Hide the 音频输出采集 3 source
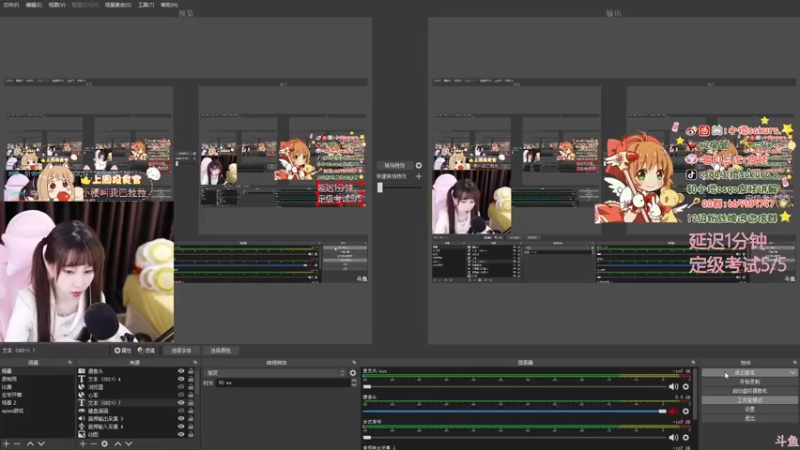The image size is (800, 450). point(181,418)
